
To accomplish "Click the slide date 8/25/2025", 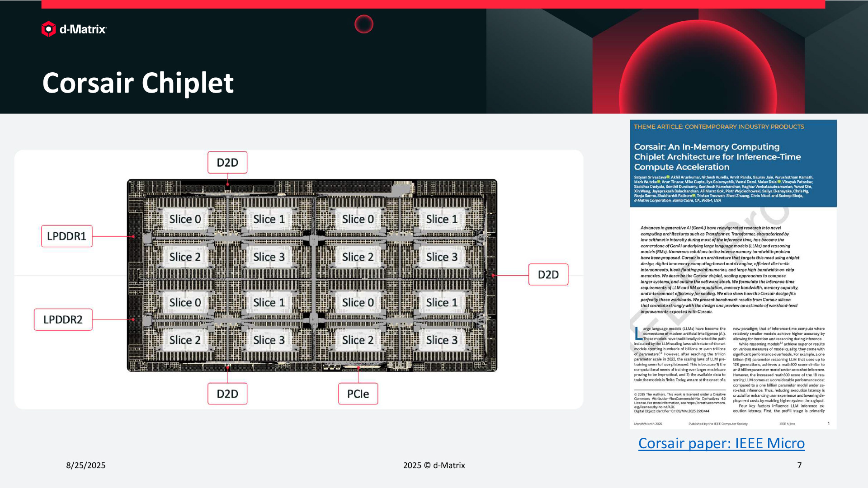I will (x=86, y=465).
